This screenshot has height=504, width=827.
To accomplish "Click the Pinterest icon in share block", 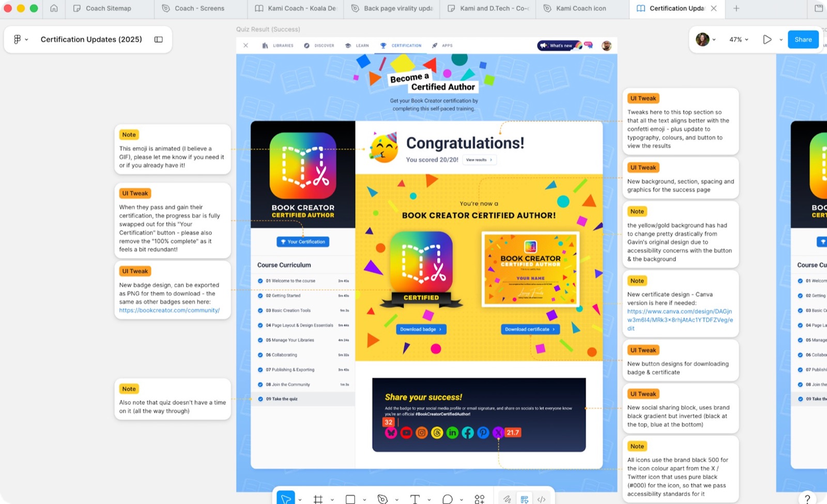I will coord(483,433).
